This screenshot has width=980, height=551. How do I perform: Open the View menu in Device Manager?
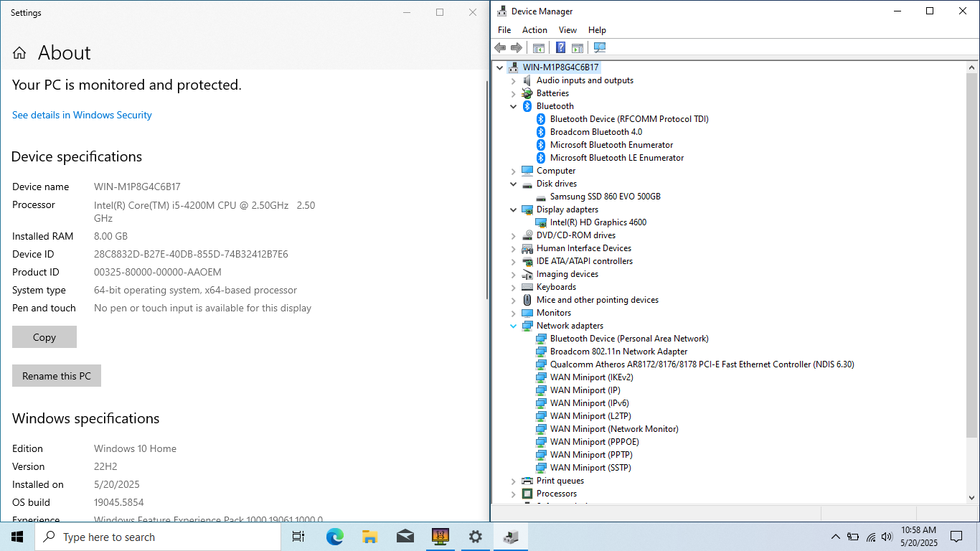click(567, 30)
